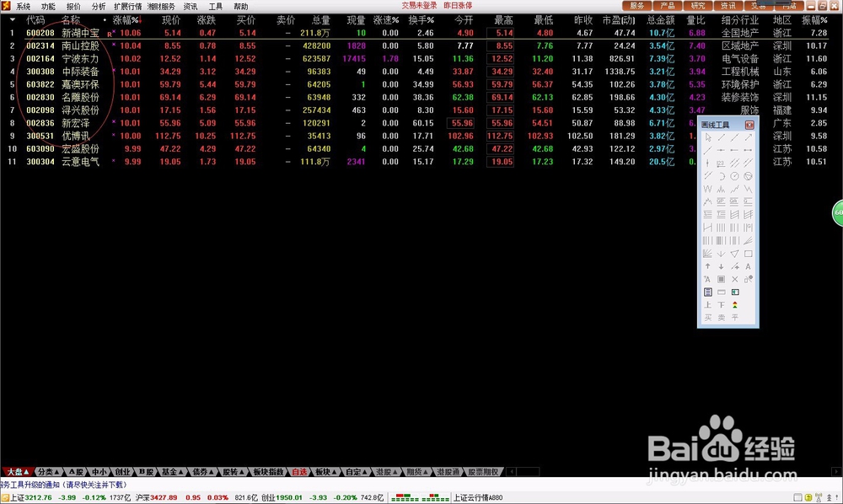Expand the 股转▲ bottom tab

(234, 472)
